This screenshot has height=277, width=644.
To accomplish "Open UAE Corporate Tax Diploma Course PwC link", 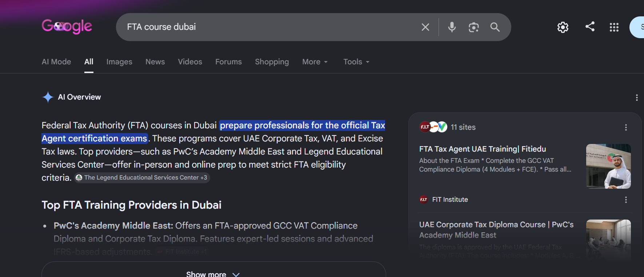I will coord(496,230).
